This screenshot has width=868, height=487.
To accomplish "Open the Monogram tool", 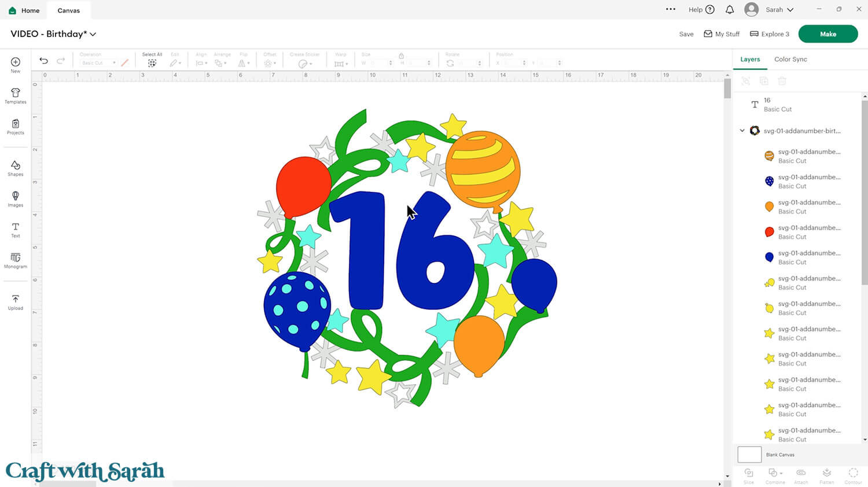I will pyautogui.click(x=16, y=260).
